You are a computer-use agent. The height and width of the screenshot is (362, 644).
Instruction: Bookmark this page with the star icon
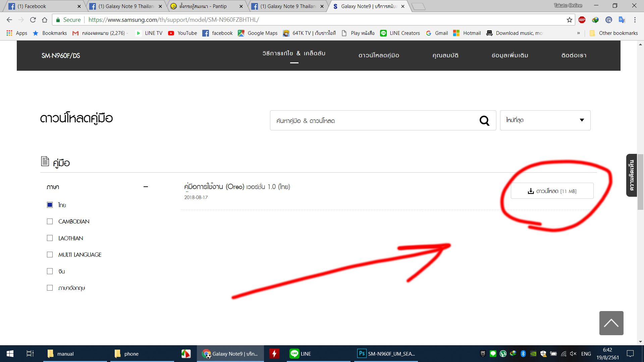(570, 20)
